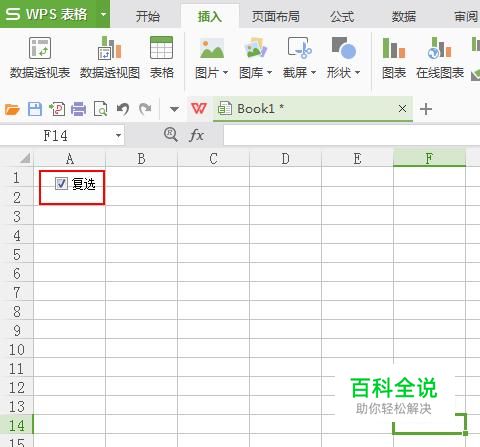Select row 12 header
Image resolution: width=480 pixels, height=447 pixels.
coord(17,388)
